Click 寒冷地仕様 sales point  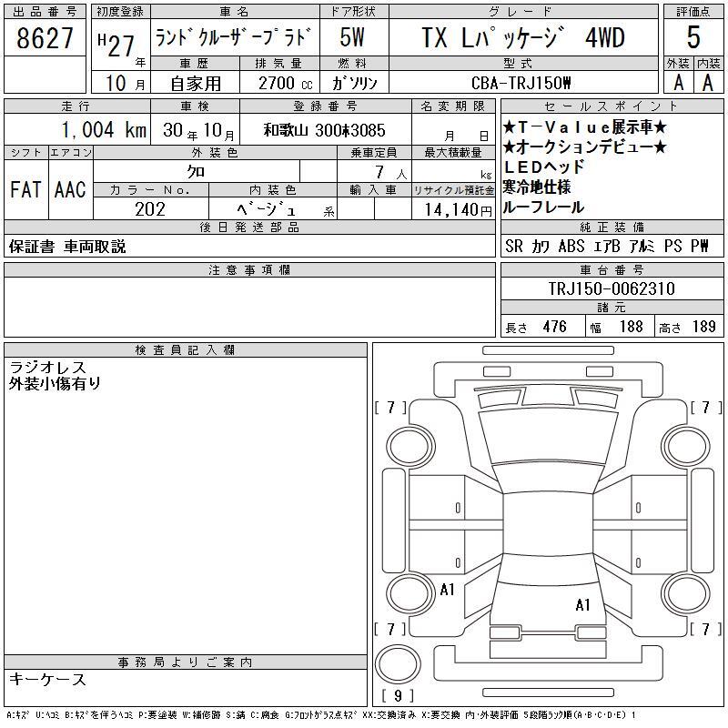pos(537,187)
